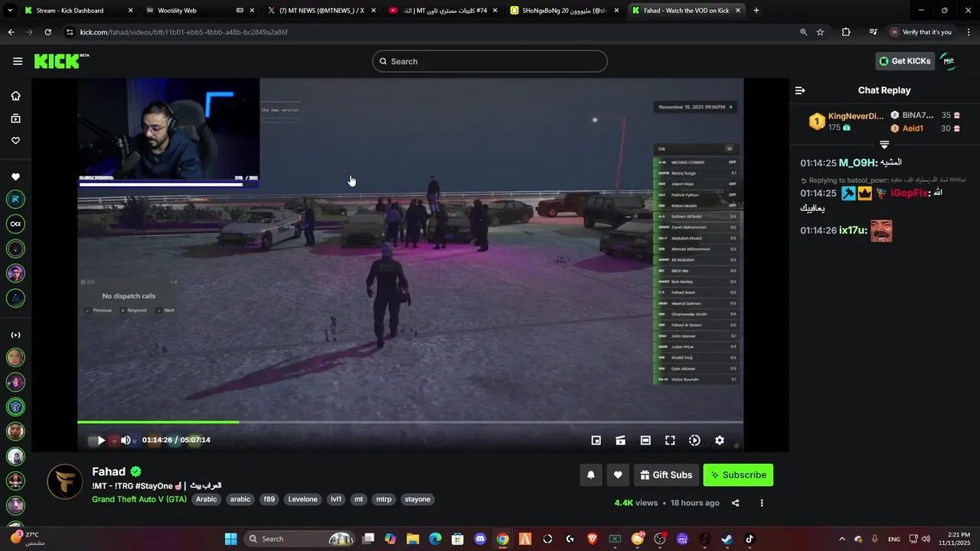Screen dimensions: 980x551
Task: Subscribe to Fahad's channel
Action: (x=738, y=475)
